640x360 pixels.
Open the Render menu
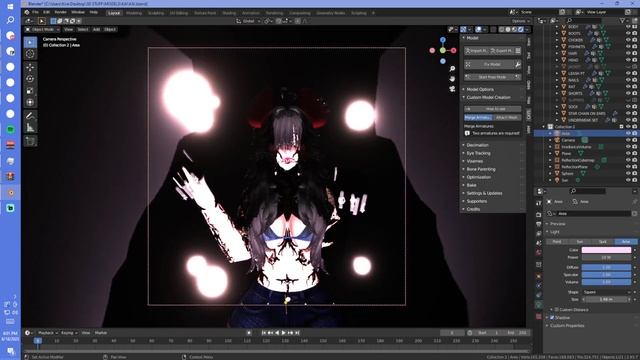pos(60,12)
